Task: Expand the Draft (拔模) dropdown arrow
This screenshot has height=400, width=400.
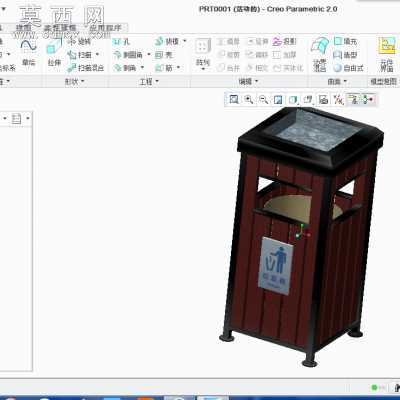Action: (x=185, y=41)
